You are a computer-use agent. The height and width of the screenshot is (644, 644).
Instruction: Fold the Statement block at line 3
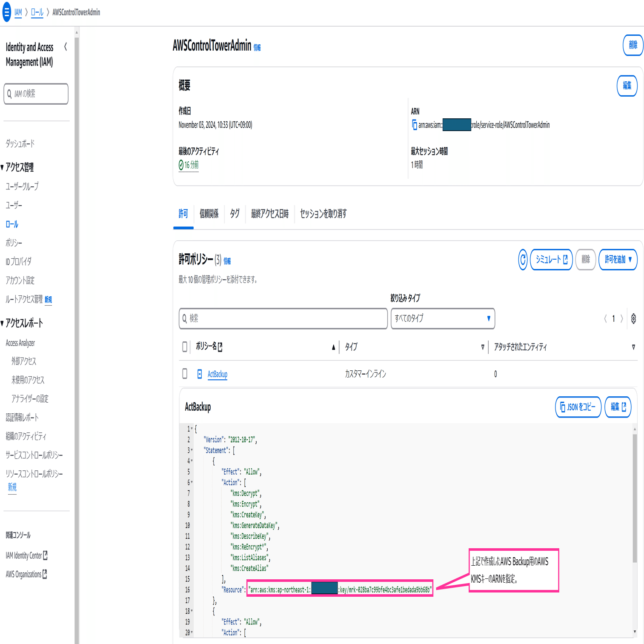192,450
